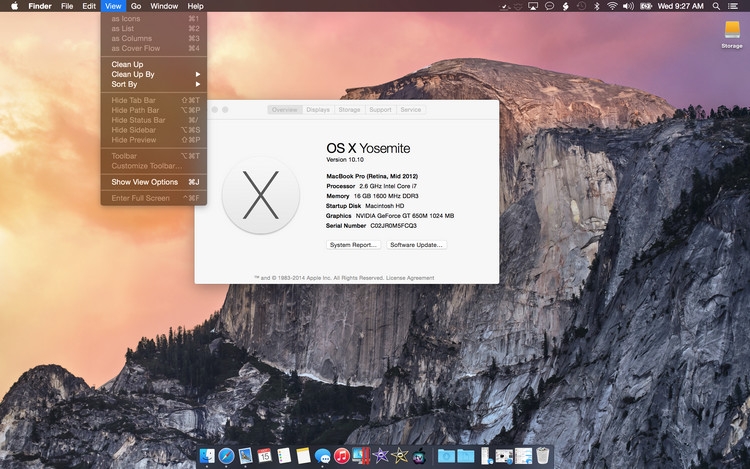The image size is (750, 469).
Task: Open the Apple menu
Action: coord(14,6)
